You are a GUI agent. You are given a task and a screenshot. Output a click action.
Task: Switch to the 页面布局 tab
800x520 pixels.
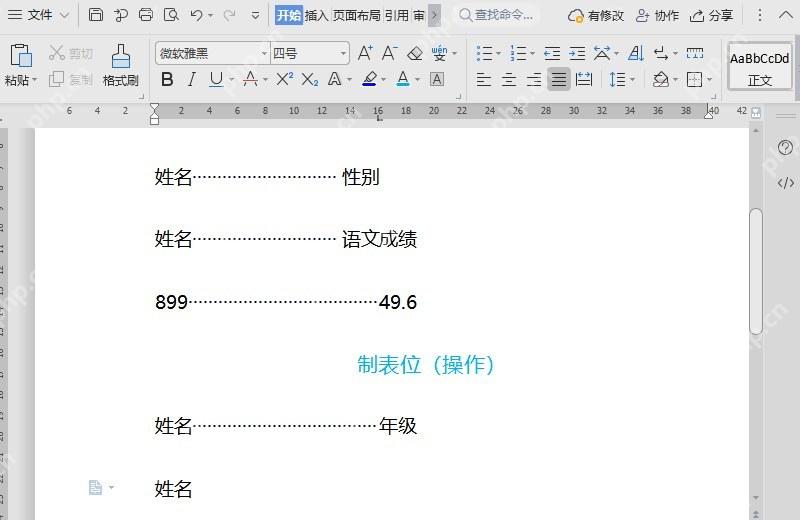[356, 15]
